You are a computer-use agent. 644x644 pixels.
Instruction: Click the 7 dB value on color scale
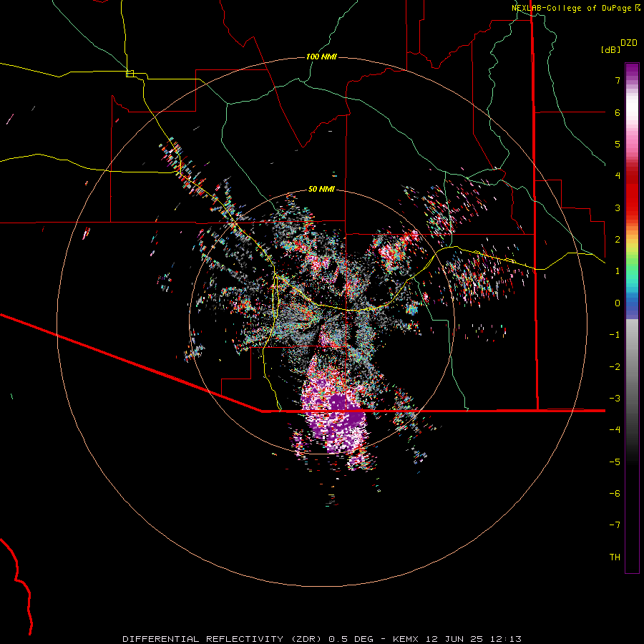[x=618, y=80]
